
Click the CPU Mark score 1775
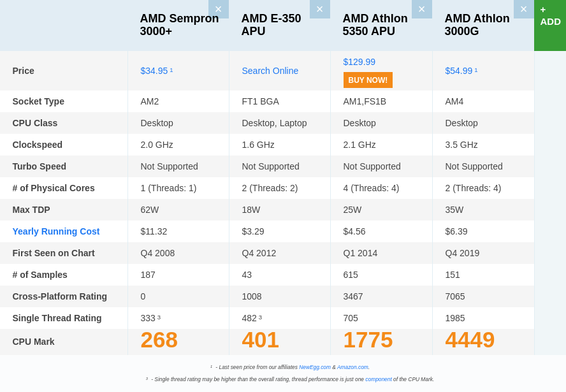(x=368, y=340)
